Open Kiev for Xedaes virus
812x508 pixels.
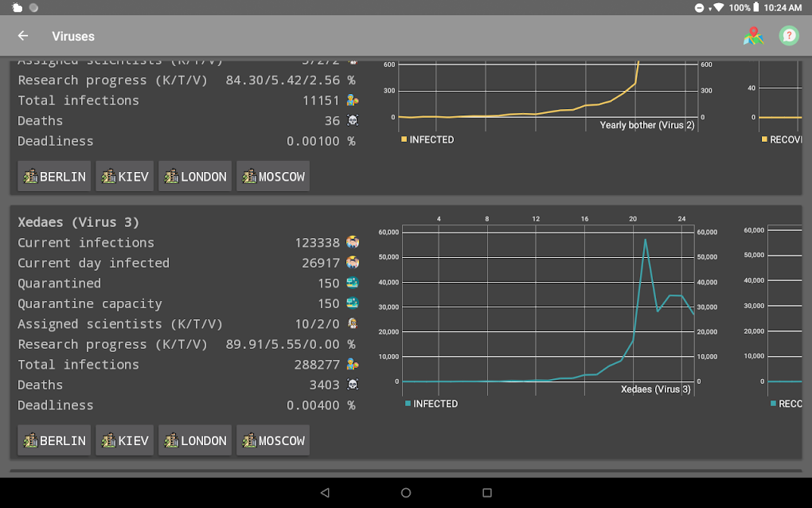click(125, 440)
